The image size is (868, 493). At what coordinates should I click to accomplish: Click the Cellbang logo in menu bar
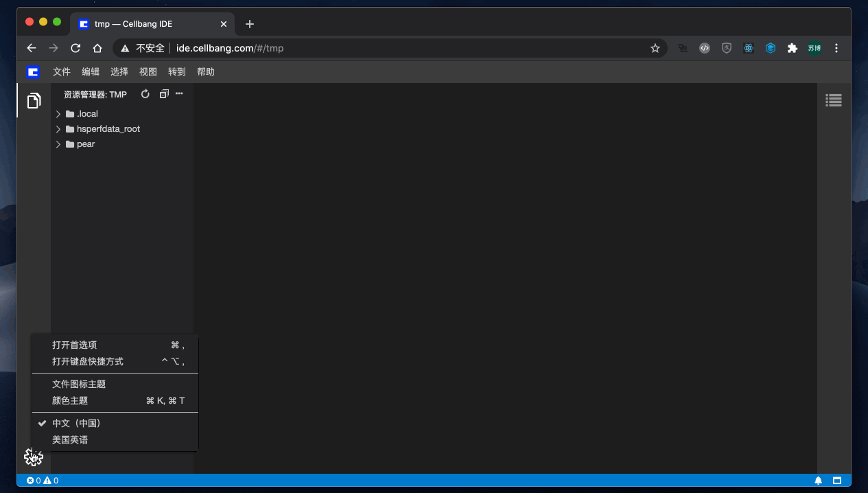[33, 71]
